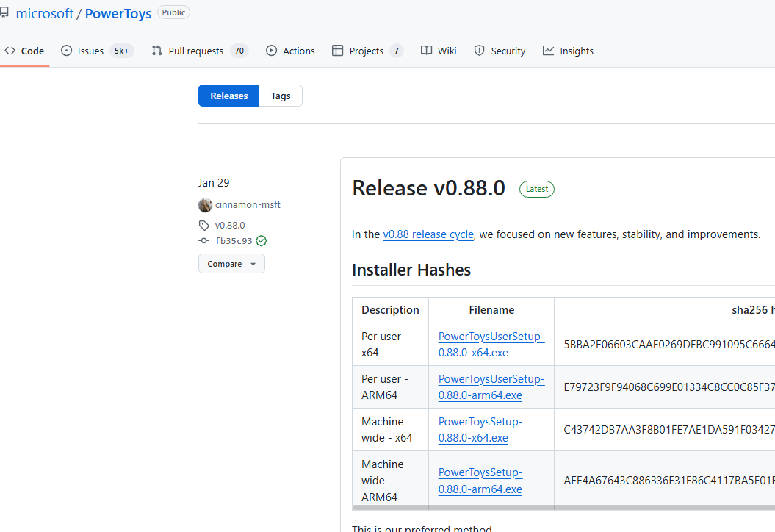The image size is (775, 532).
Task: Open the v0.88 release cycle link
Action: (428, 234)
